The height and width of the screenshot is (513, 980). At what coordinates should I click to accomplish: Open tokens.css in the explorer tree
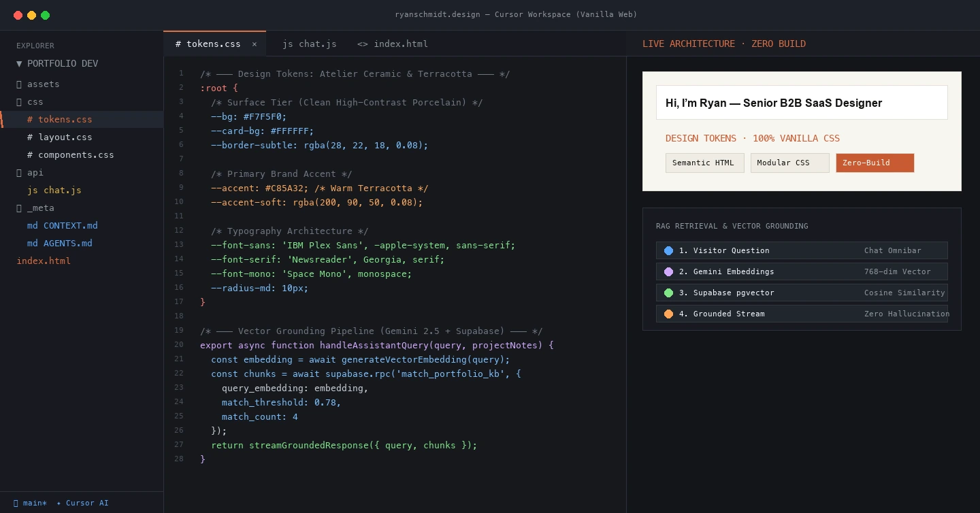pos(82,120)
